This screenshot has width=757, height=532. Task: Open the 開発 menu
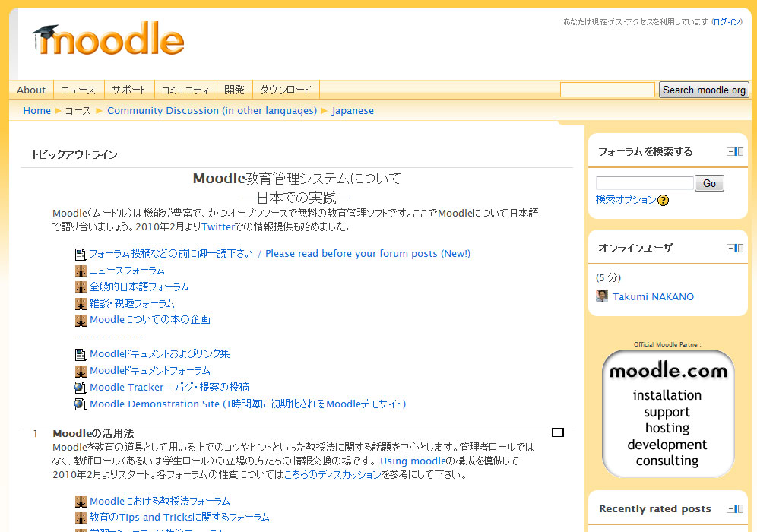pyautogui.click(x=235, y=90)
